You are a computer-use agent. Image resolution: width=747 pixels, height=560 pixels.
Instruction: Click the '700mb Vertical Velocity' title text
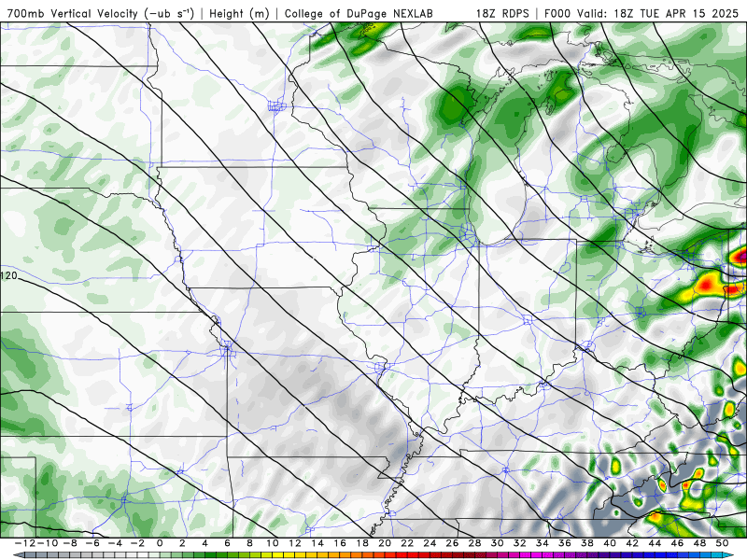point(73,13)
